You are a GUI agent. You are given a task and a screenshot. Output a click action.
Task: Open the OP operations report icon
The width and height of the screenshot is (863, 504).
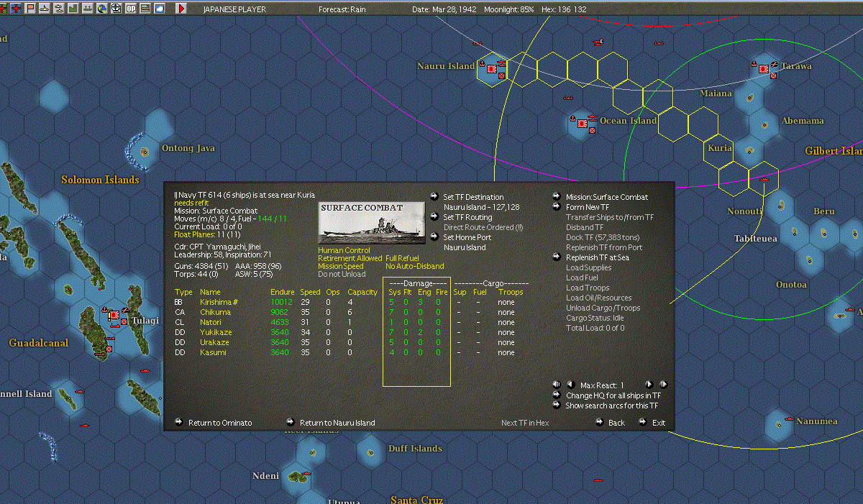tap(131, 9)
